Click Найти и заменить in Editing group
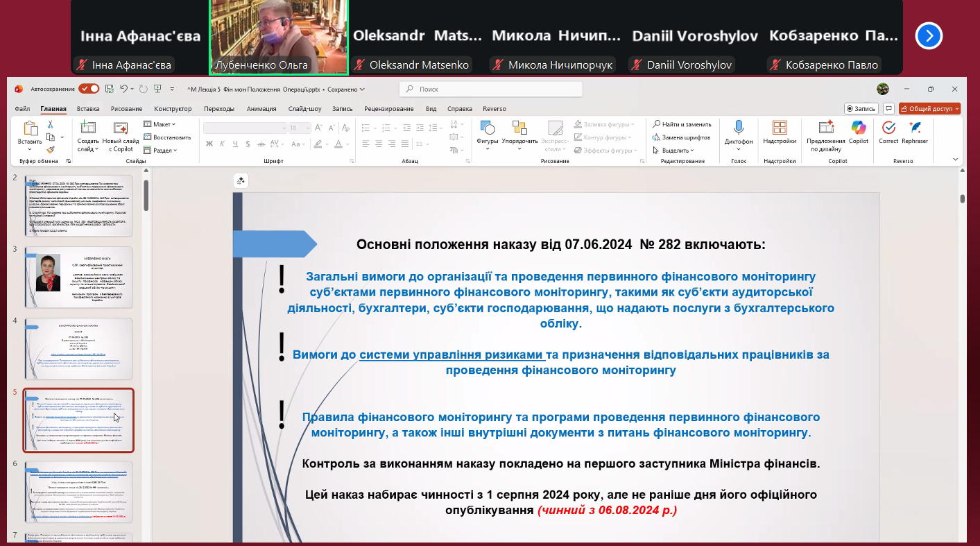The image size is (980, 546). click(x=682, y=124)
